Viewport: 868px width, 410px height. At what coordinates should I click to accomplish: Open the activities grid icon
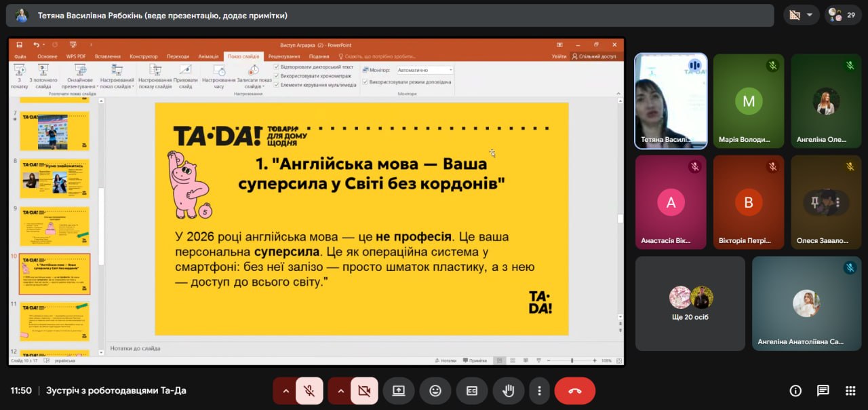850,390
